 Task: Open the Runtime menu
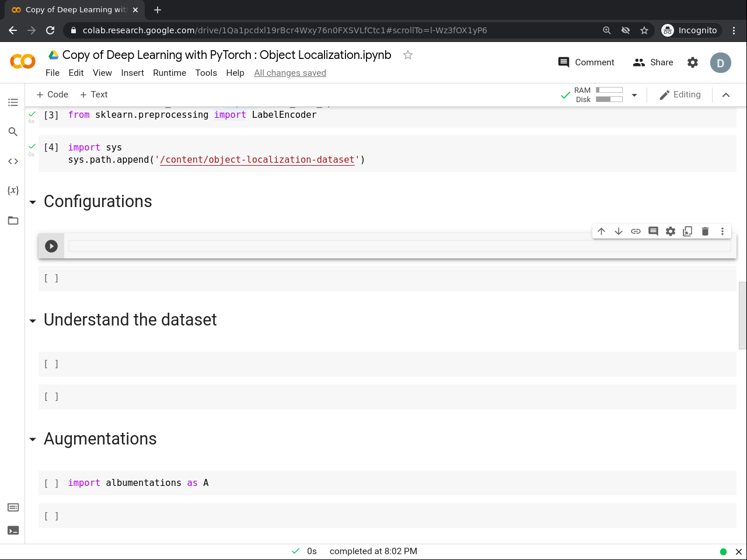pos(169,73)
